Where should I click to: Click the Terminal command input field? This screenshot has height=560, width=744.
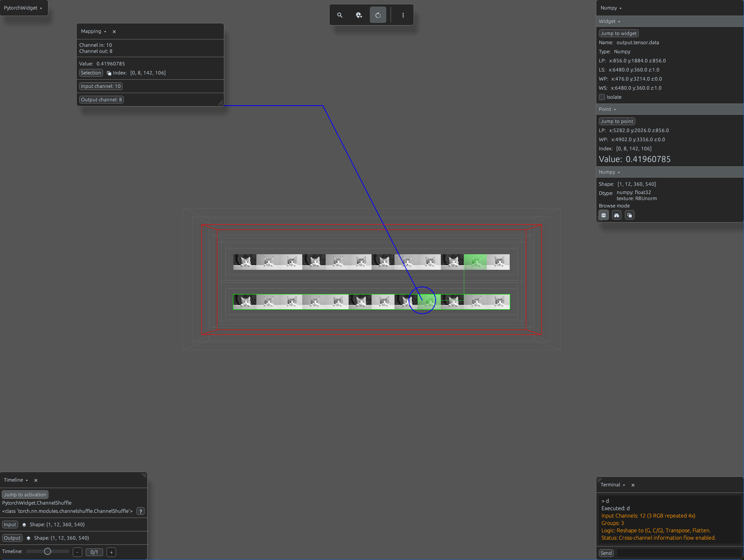pos(679,553)
